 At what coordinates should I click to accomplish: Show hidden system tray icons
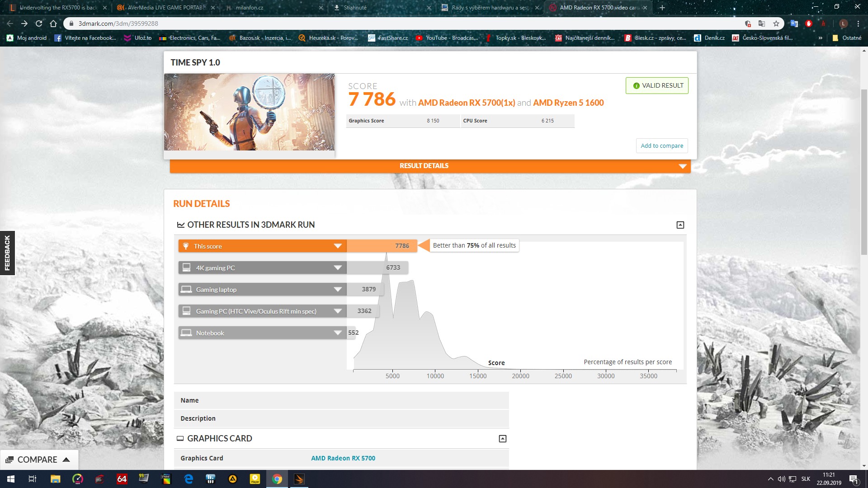[770, 479]
